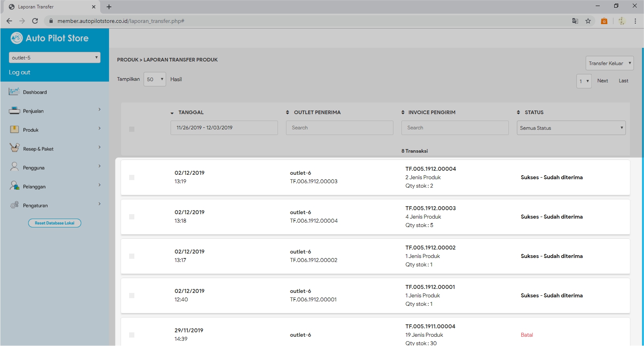Go to the Next page of results
This screenshot has width=644, height=346.
click(x=602, y=81)
